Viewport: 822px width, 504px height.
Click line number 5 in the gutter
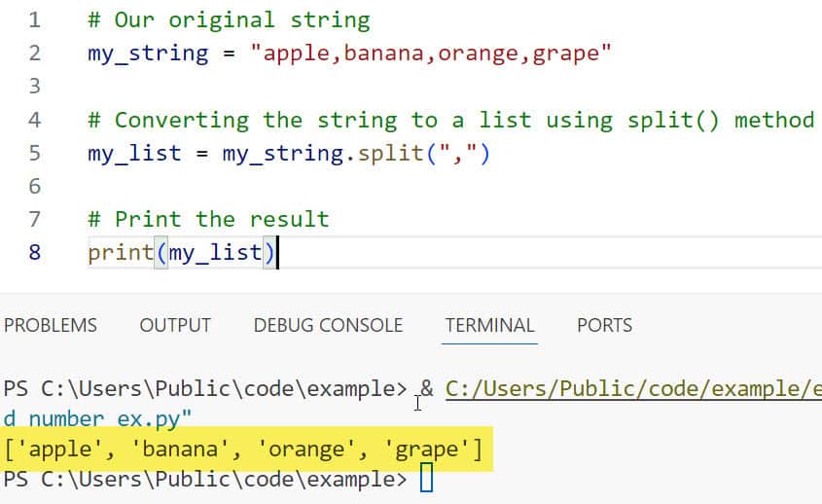click(34, 153)
